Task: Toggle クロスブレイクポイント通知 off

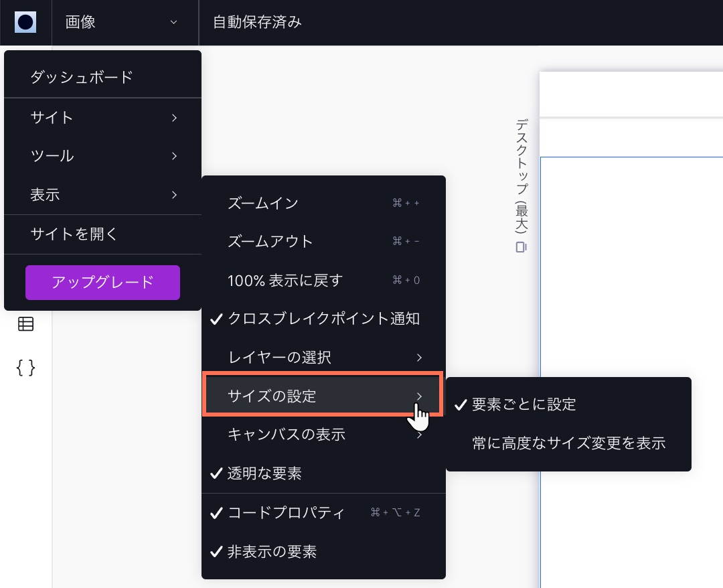Action: pos(321,319)
